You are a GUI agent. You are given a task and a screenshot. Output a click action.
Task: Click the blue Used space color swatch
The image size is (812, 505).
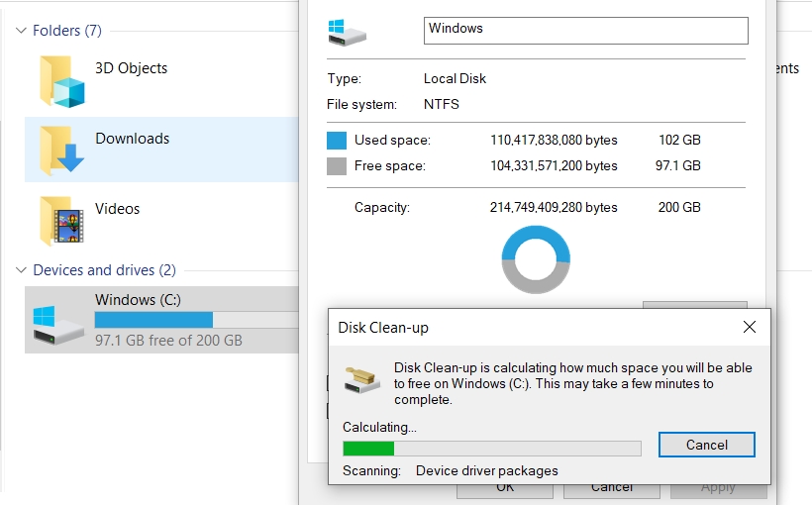tap(337, 141)
